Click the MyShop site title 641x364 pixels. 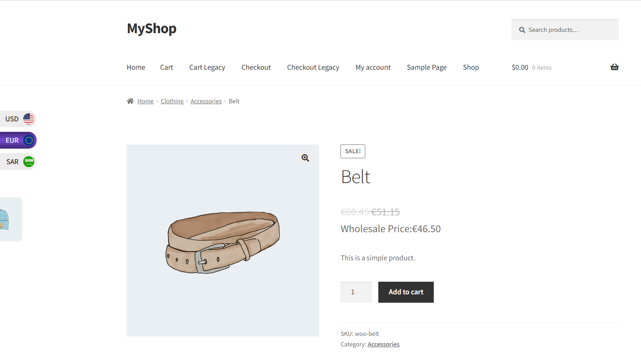[152, 29]
